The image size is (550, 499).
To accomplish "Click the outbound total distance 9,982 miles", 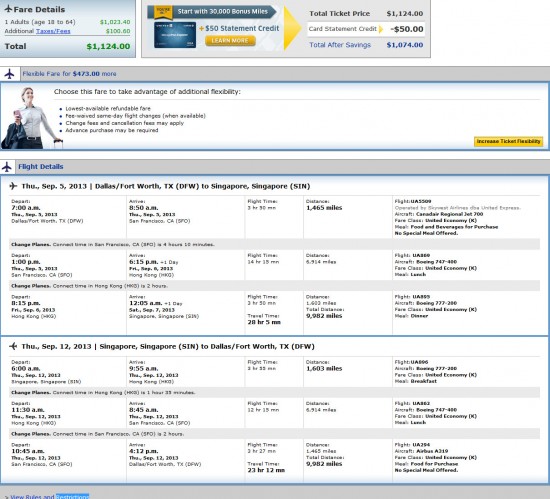I will (324, 316).
